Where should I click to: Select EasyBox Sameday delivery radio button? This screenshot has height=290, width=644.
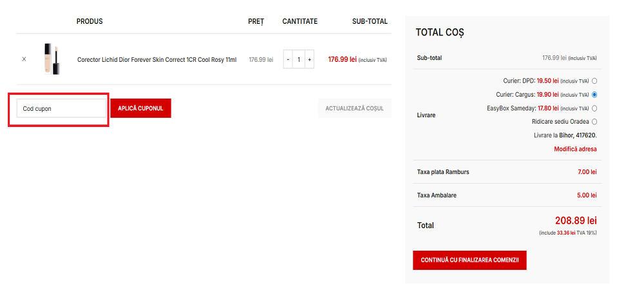[x=594, y=108]
